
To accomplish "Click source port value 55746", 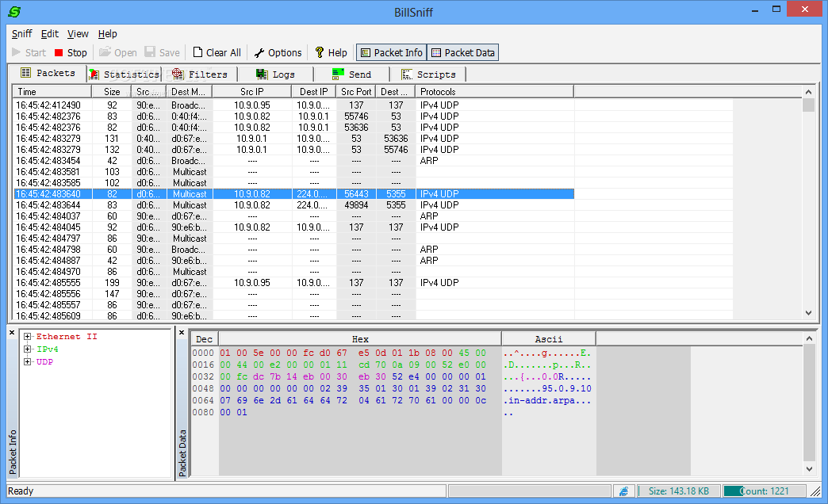I will coord(356,116).
